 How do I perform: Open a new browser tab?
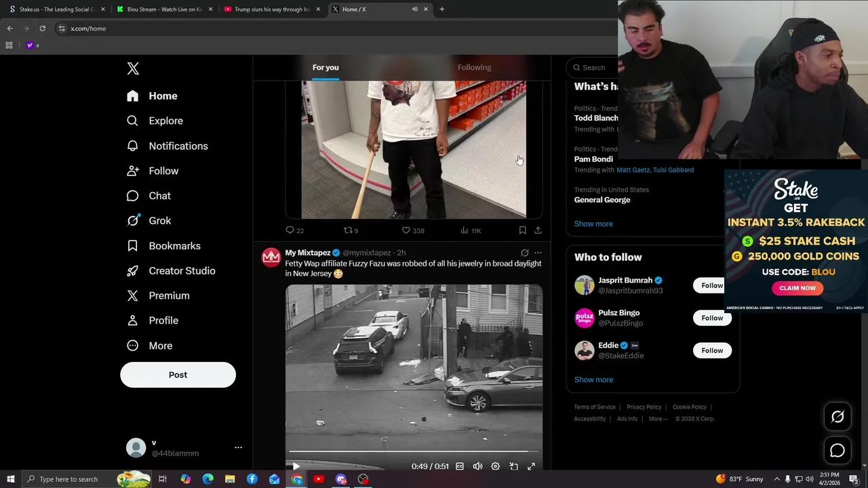(441, 9)
